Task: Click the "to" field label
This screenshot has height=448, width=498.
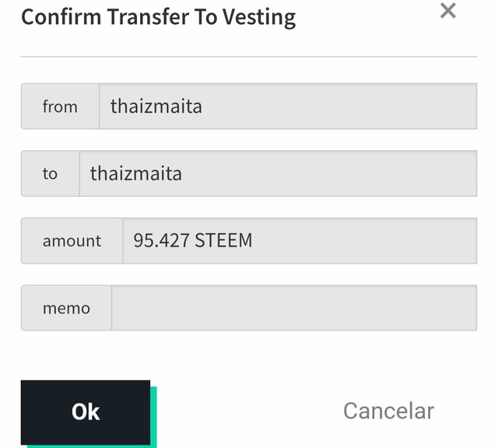Action: pyautogui.click(x=50, y=173)
